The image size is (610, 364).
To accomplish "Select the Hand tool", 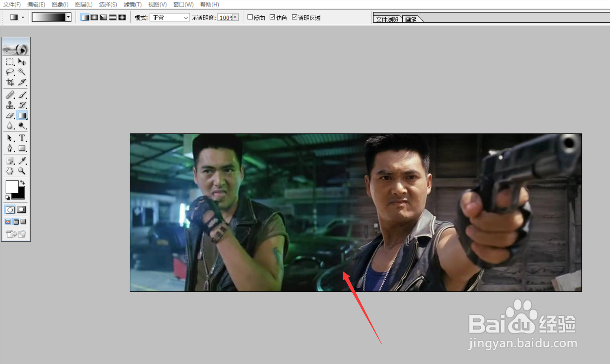I will 10,171.
